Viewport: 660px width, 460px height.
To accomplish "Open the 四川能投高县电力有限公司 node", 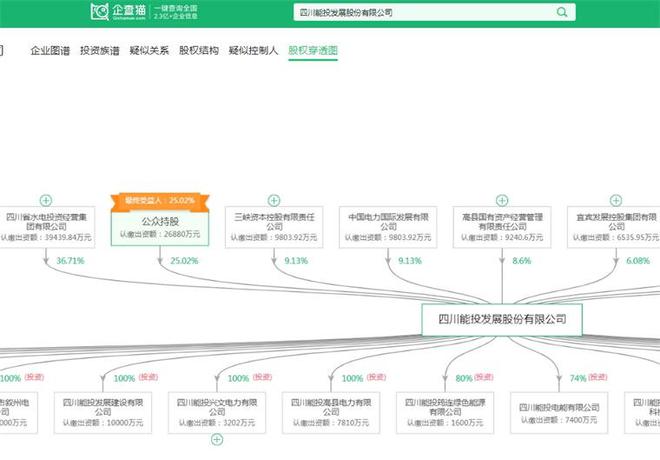I will tap(331, 412).
